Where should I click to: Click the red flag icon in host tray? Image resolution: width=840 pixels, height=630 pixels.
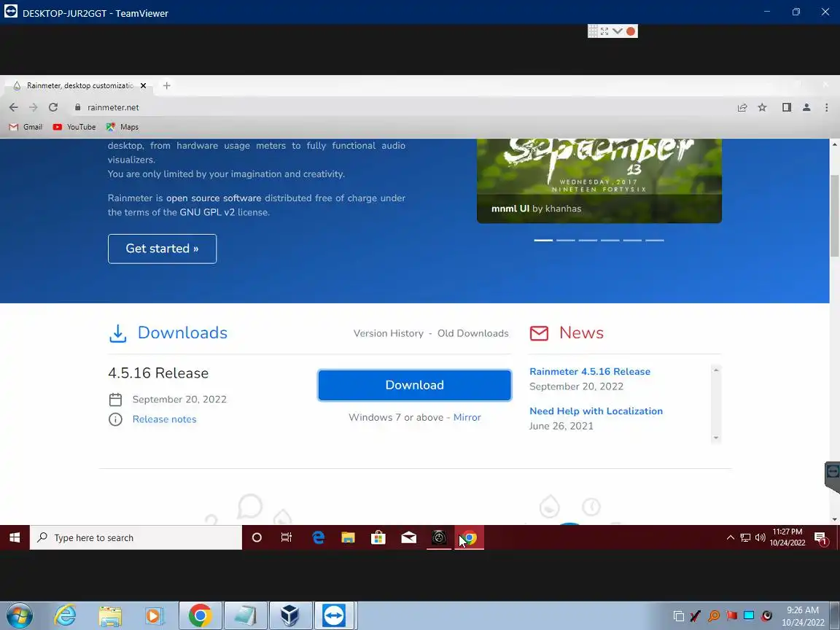[x=732, y=615]
